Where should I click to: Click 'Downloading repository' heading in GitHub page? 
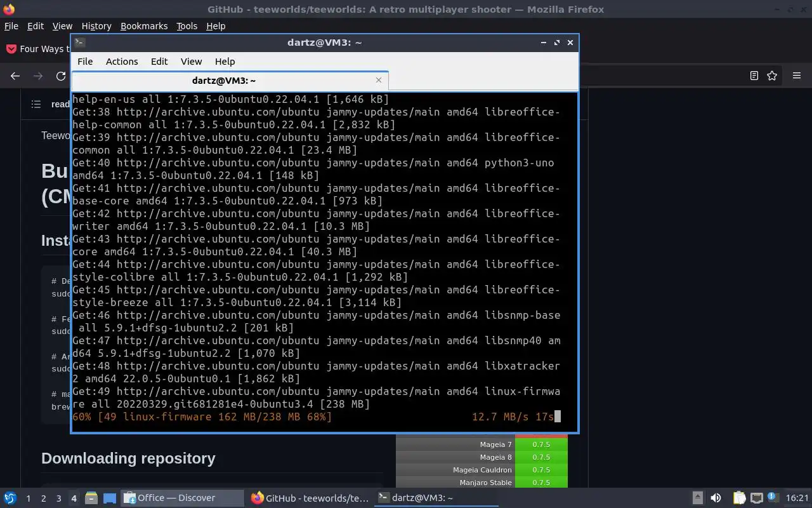(x=128, y=458)
